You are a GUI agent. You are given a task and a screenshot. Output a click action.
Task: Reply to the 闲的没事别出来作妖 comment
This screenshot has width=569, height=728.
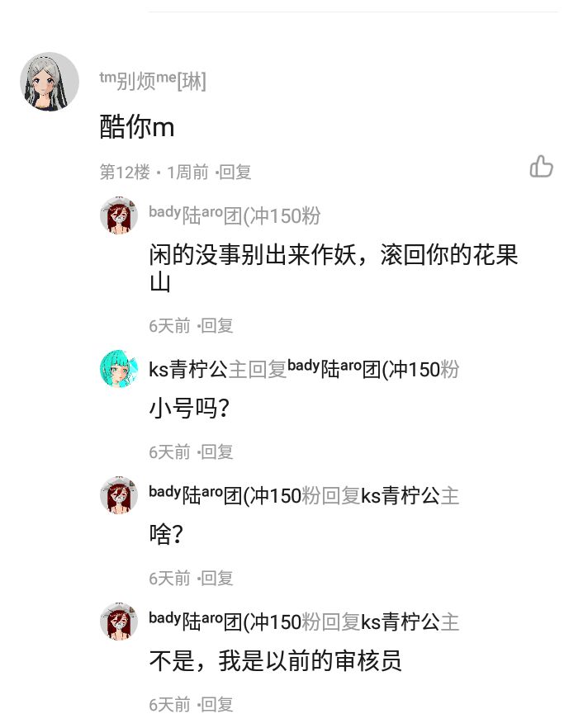click(217, 325)
